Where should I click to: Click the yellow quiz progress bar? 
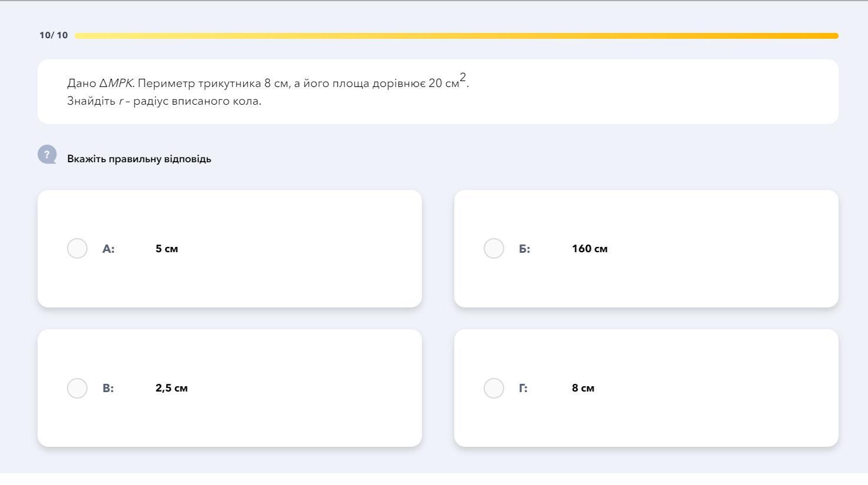[457, 36]
